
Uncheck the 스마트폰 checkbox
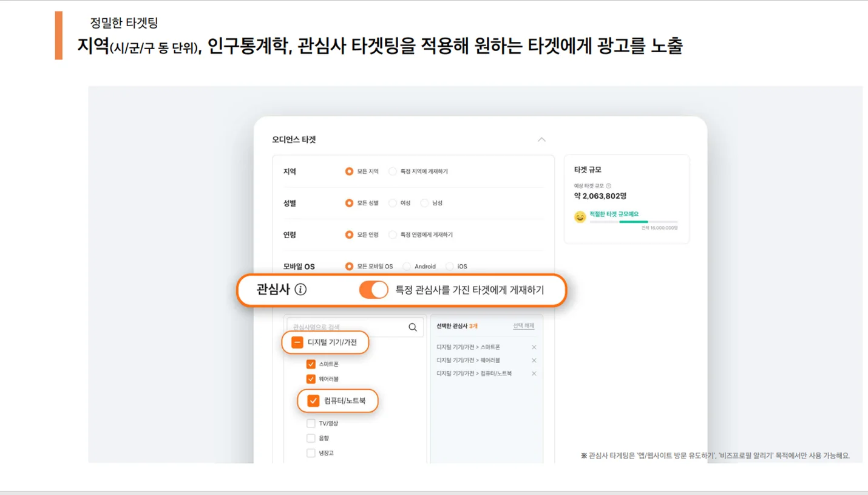pyautogui.click(x=311, y=364)
